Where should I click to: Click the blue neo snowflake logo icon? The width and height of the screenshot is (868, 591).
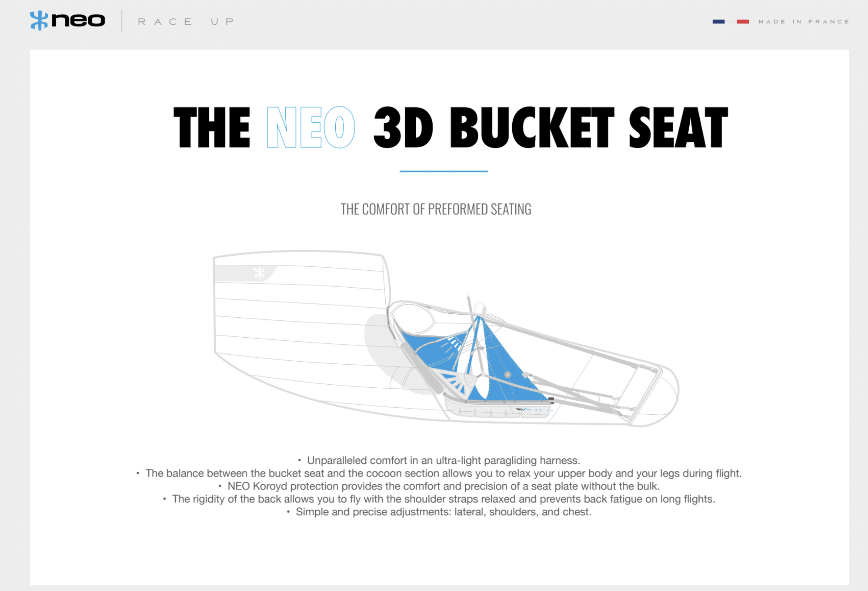(39, 20)
